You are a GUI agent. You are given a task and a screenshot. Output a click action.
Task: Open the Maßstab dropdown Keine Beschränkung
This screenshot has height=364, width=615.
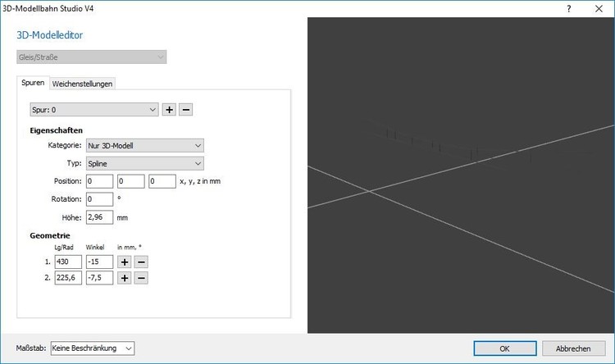coord(93,348)
